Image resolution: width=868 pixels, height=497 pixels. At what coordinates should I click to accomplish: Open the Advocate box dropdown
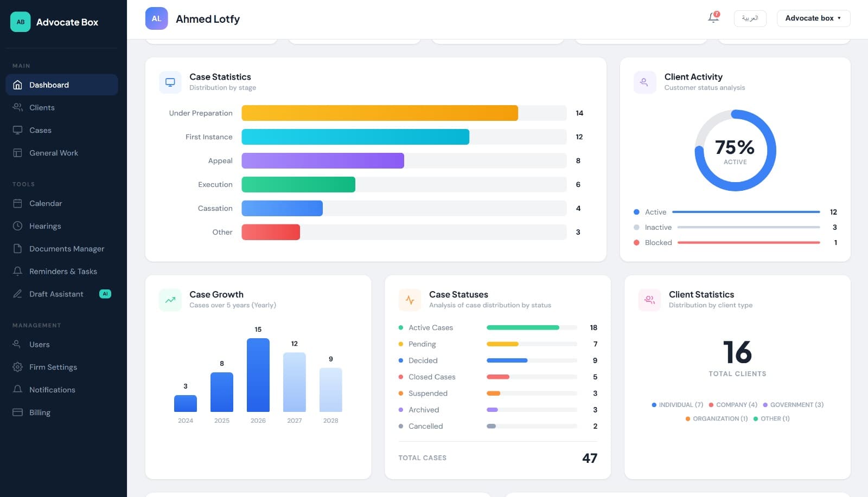pyautogui.click(x=813, y=18)
